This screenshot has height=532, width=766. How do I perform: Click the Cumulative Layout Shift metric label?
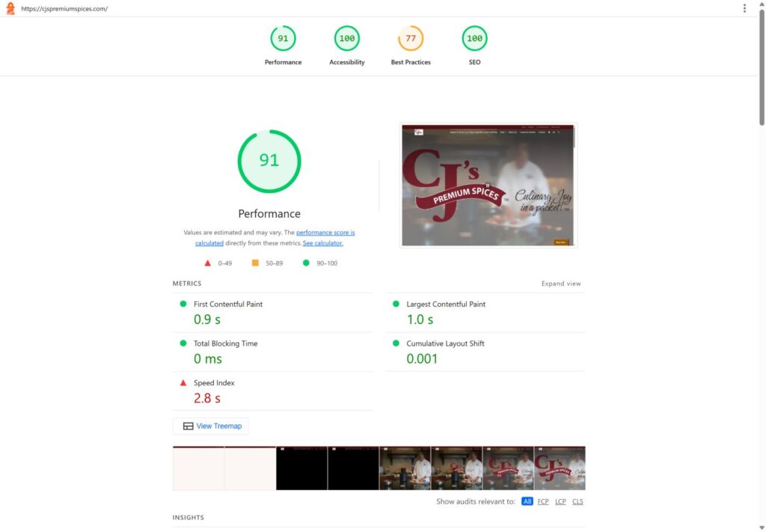(446, 343)
